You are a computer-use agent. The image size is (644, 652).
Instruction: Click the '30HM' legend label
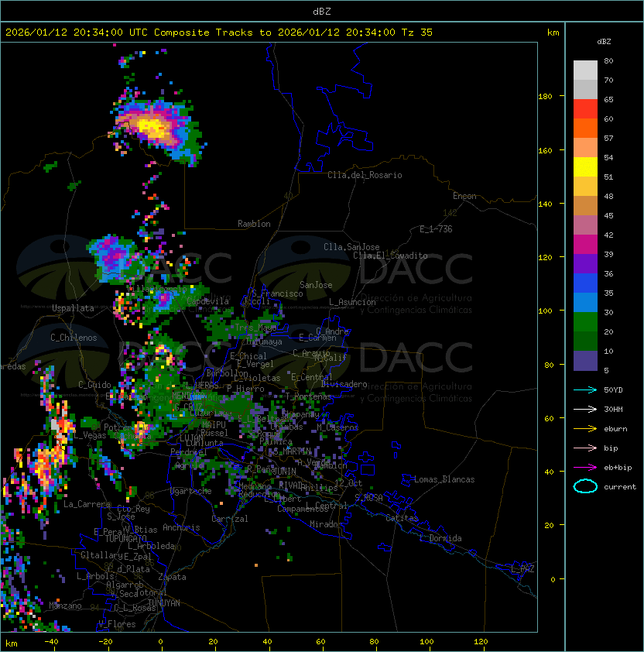613,409
